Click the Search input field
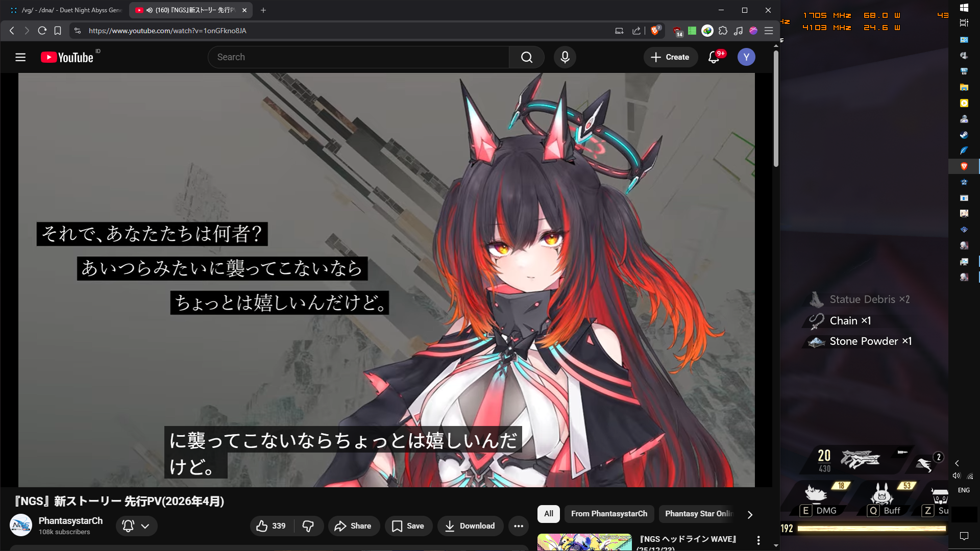The height and width of the screenshot is (551, 980). [x=357, y=57]
